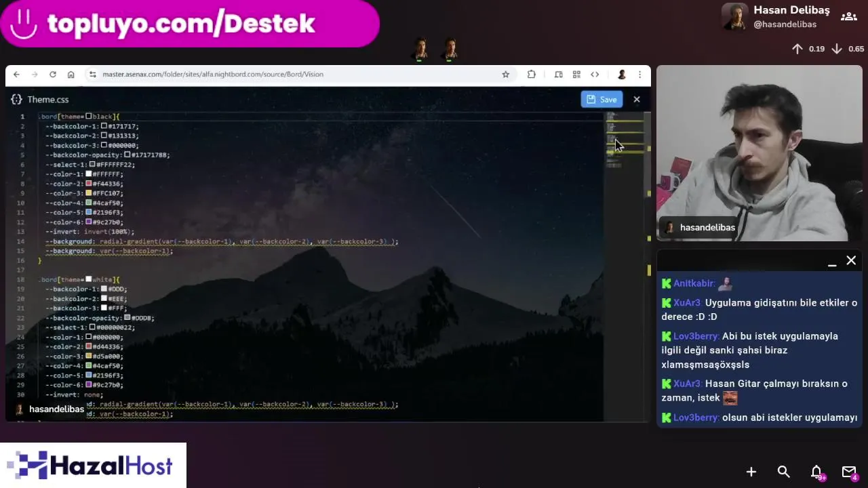The width and height of the screenshot is (868, 488).
Task: Open browser extensions puzzle icon
Action: [x=532, y=75]
